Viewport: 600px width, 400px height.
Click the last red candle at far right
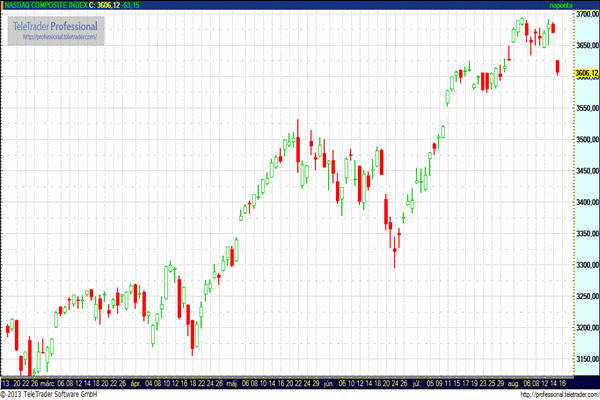coord(558,66)
